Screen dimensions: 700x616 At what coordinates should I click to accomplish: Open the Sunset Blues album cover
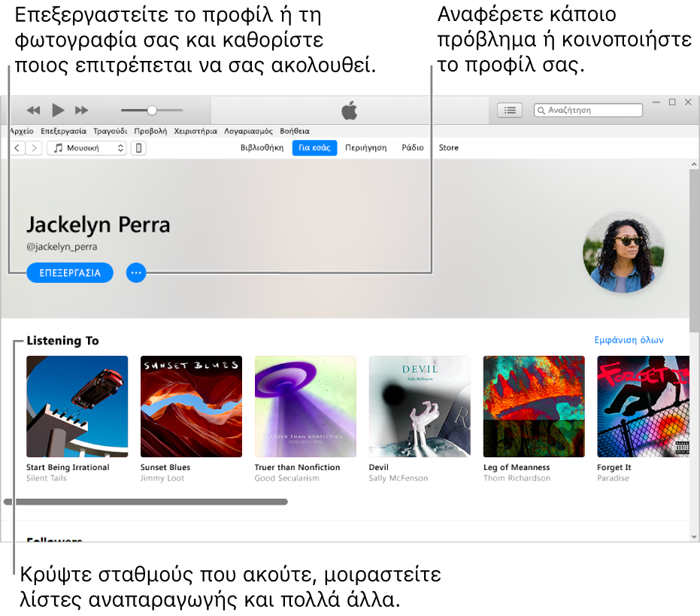[191, 406]
